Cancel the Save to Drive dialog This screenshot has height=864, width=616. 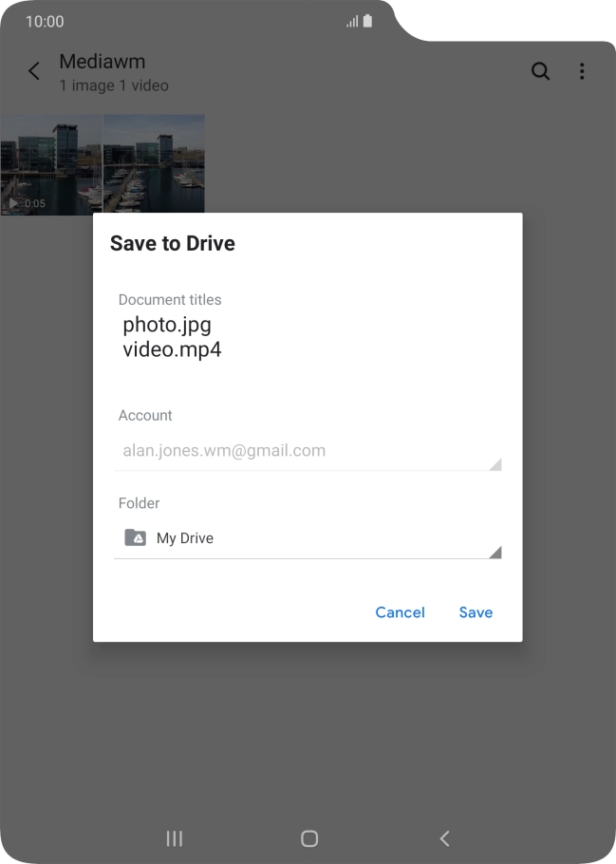(400, 612)
